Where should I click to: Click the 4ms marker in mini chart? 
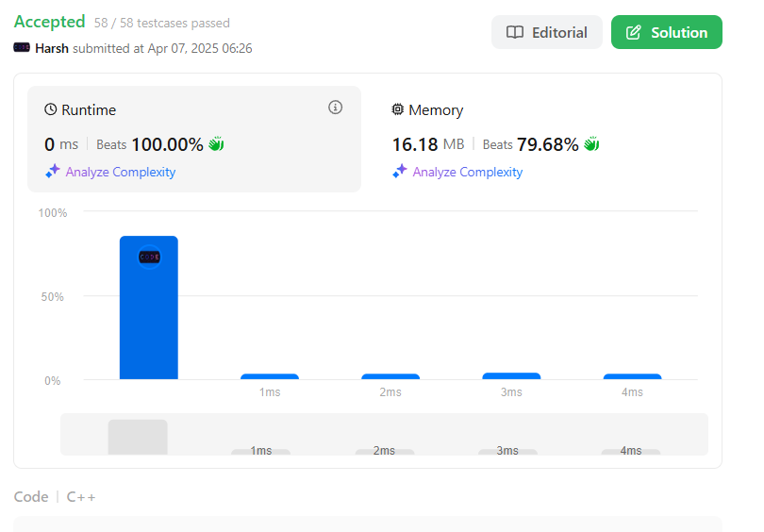(630, 451)
